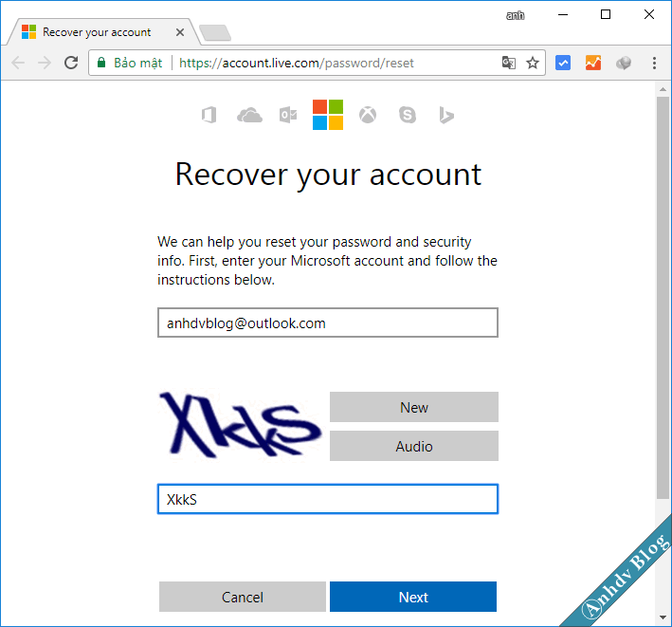Click the anh profile button
The width and height of the screenshot is (672, 627).
pyautogui.click(x=516, y=15)
